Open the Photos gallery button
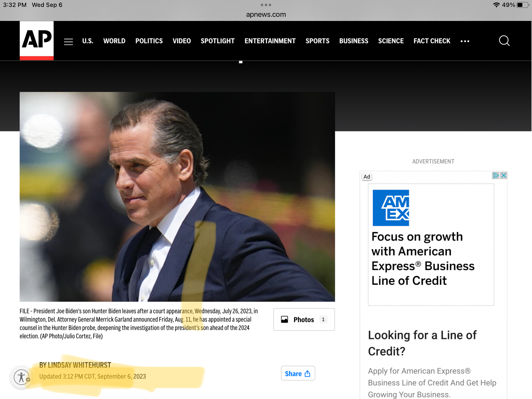Image resolution: width=532 pixels, height=399 pixels. (x=304, y=319)
